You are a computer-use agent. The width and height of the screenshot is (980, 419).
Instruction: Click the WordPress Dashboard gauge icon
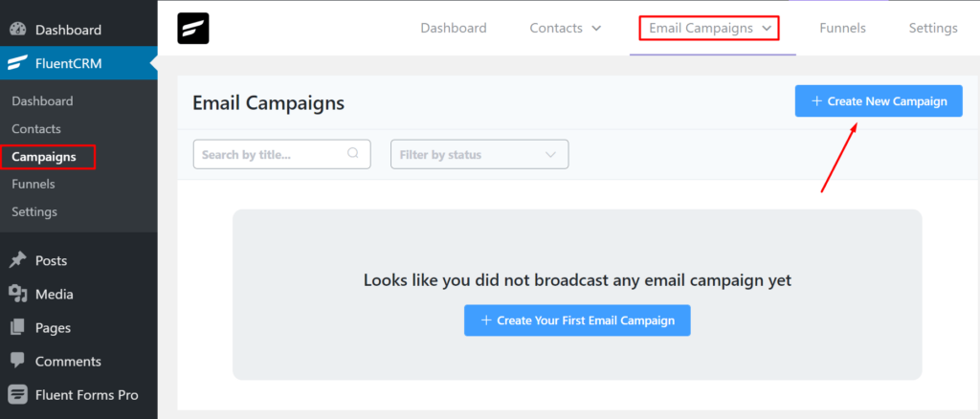18,30
